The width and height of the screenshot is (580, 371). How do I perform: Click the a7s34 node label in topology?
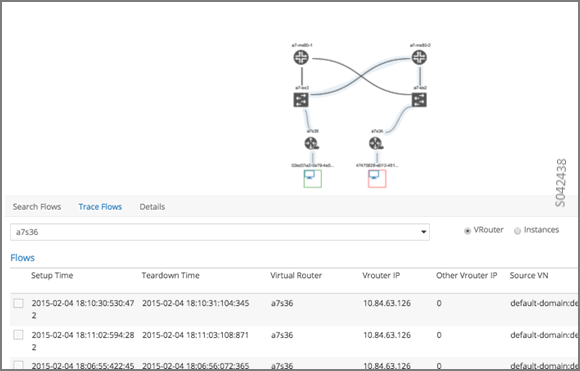coord(377,131)
